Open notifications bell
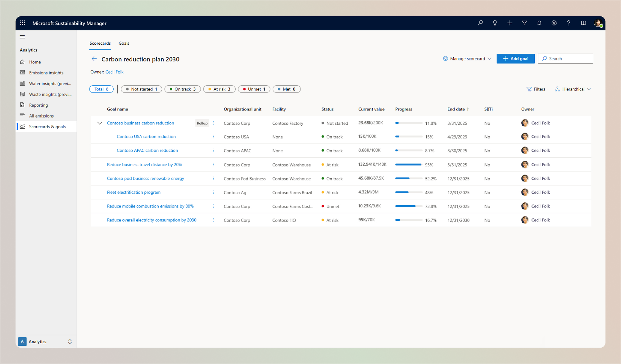Viewport: 621px width, 364px height. pos(539,23)
